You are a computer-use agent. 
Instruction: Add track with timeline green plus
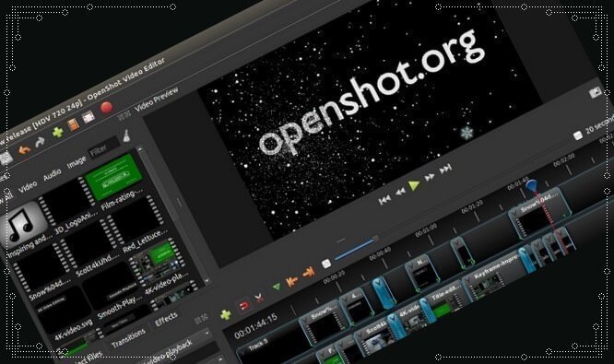tap(226, 314)
